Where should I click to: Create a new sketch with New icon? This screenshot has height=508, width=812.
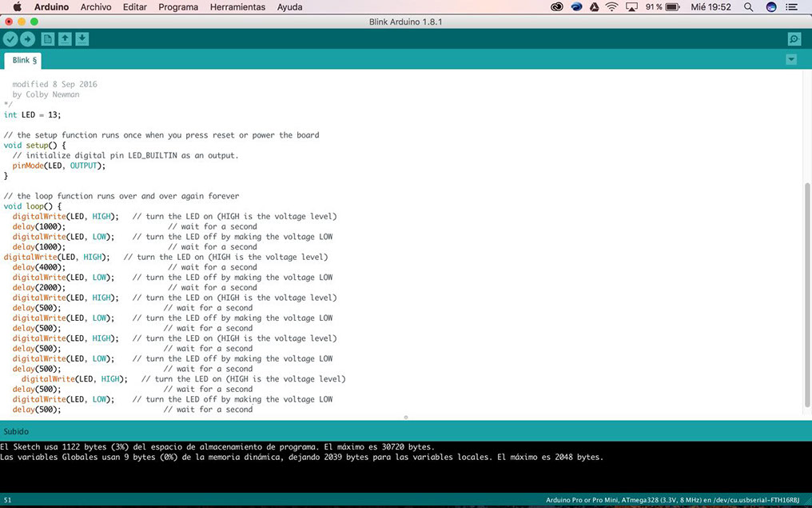(x=48, y=39)
